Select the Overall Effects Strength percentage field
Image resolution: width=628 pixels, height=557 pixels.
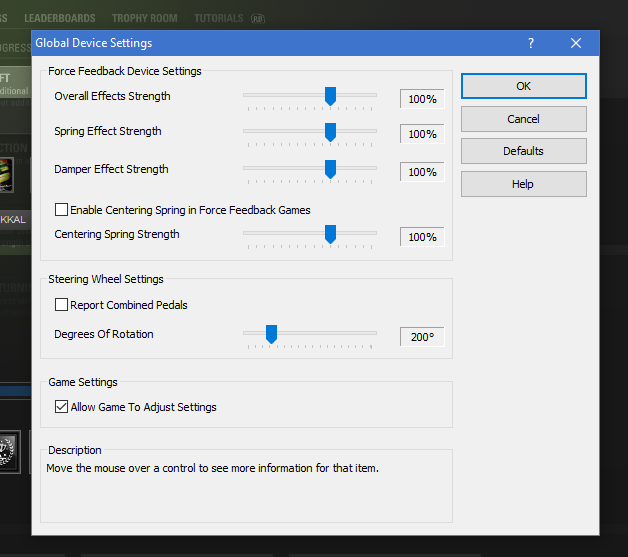pos(422,99)
